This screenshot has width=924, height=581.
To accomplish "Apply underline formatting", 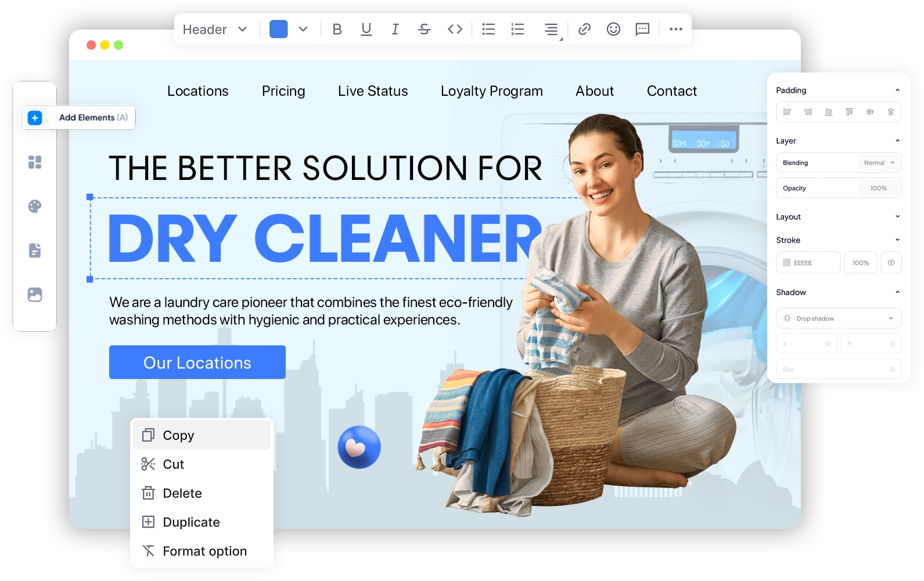I will (366, 29).
